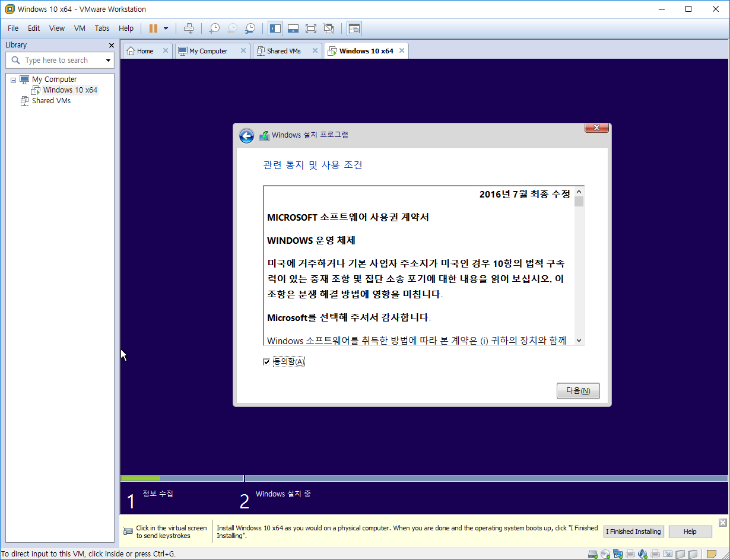Click the Windows 설치 중 step label
Viewport: 730px width, 560px height.
[x=283, y=494]
